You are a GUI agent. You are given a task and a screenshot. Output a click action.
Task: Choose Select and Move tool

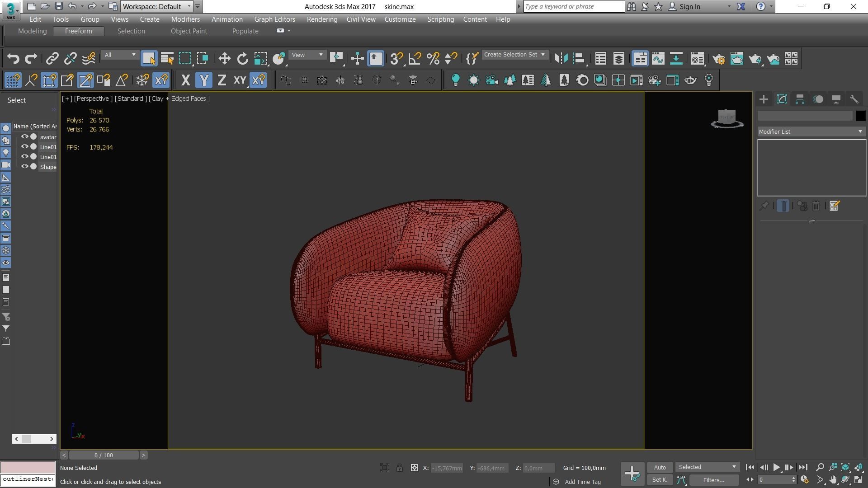tap(224, 59)
